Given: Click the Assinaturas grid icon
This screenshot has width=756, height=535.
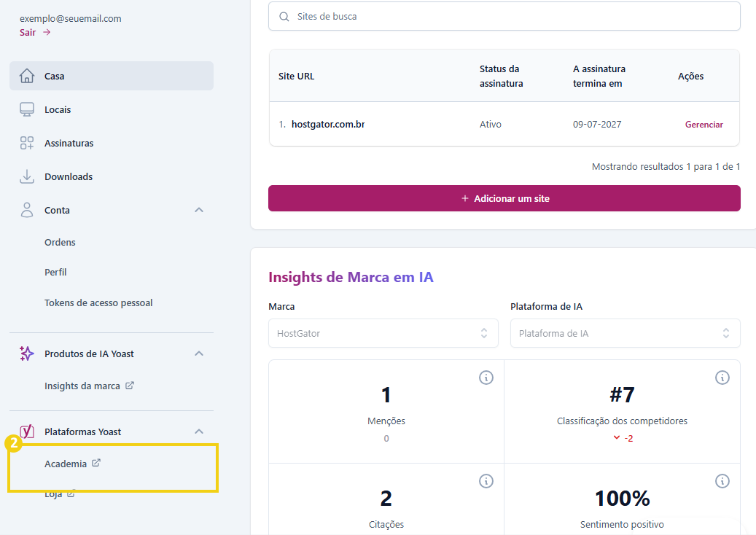Looking at the screenshot, I should point(27,143).
